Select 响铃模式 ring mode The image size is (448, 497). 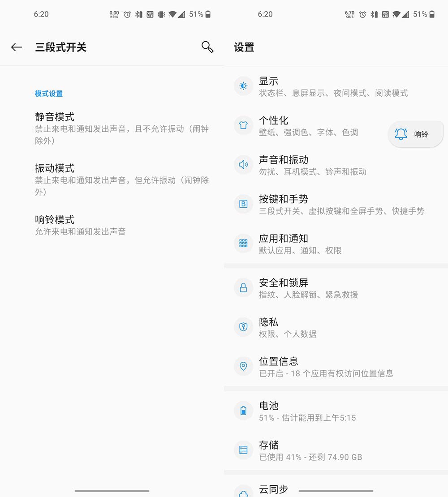point(54,219)
